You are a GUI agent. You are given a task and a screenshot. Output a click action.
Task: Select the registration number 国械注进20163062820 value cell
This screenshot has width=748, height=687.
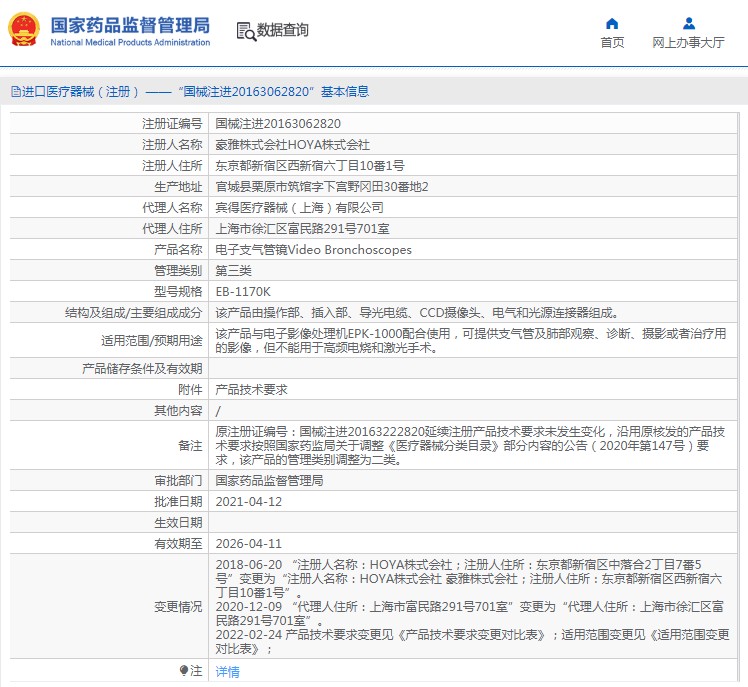pos(278,124)
